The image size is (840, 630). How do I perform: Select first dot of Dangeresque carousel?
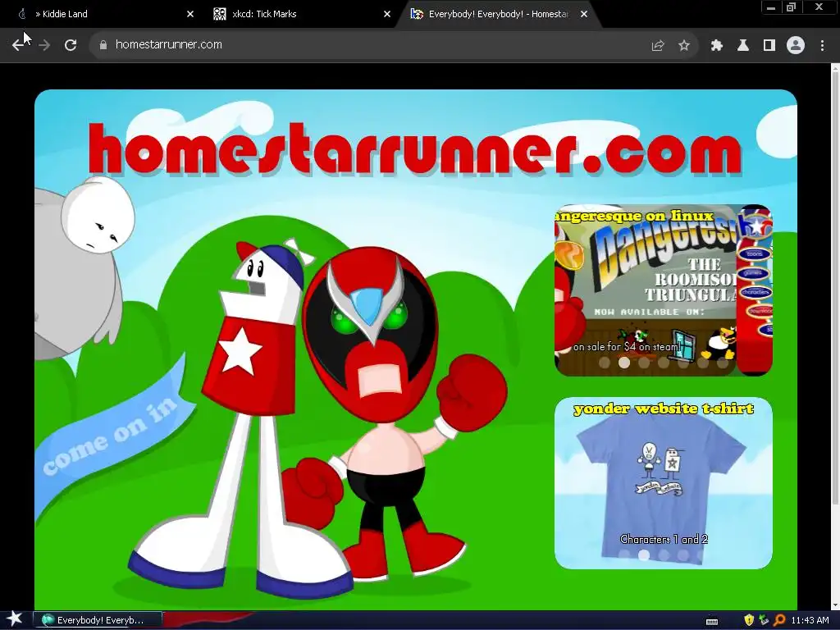[x=605, y=363]
